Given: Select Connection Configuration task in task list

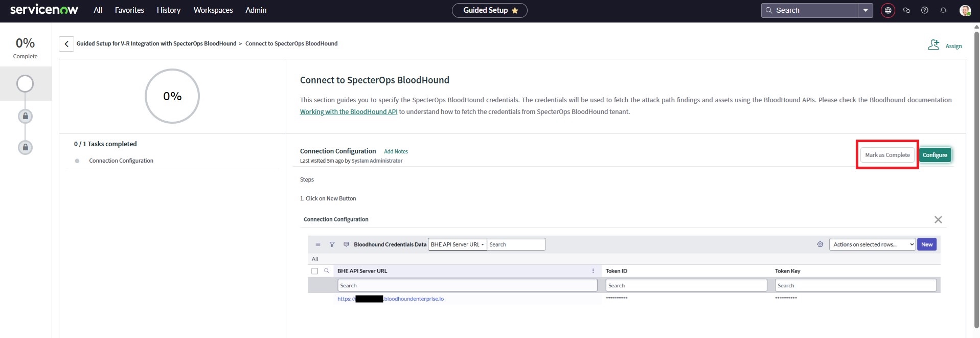Looking at the screenshot, I should 121,161.
